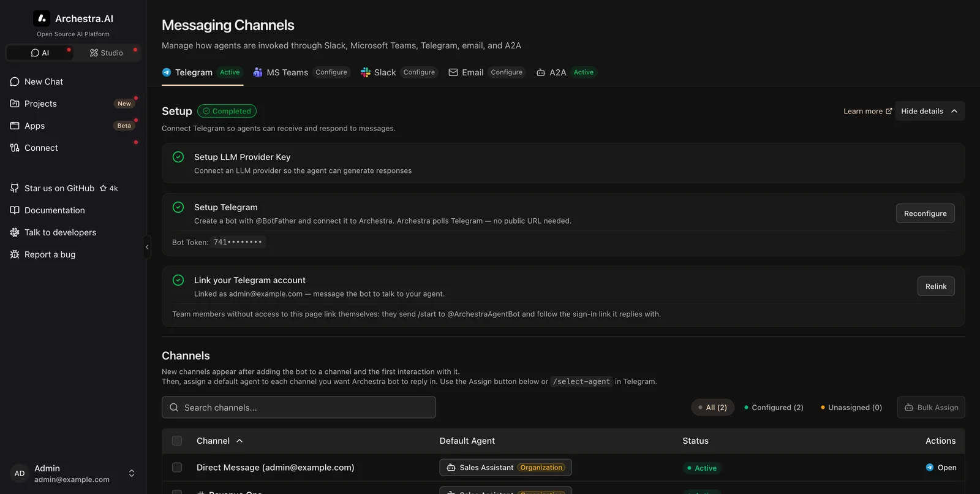This screenshot has width=980, height=494.
Task: Click the Documentation book icon
Action: pyautogui.click(x=15, y=210)
